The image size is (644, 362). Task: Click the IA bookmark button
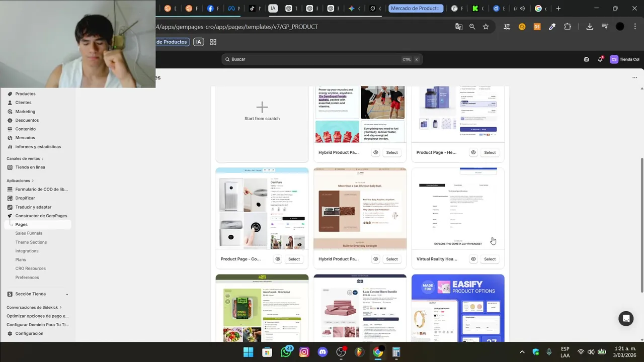199,42
